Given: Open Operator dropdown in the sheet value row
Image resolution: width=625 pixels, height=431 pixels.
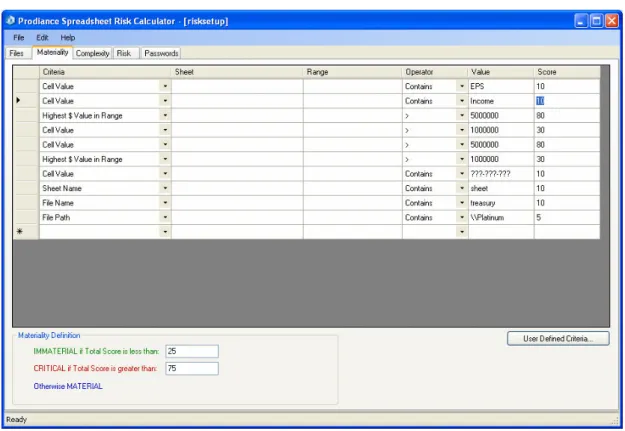Looking at the screenshot, I should (x=462, y=188).
